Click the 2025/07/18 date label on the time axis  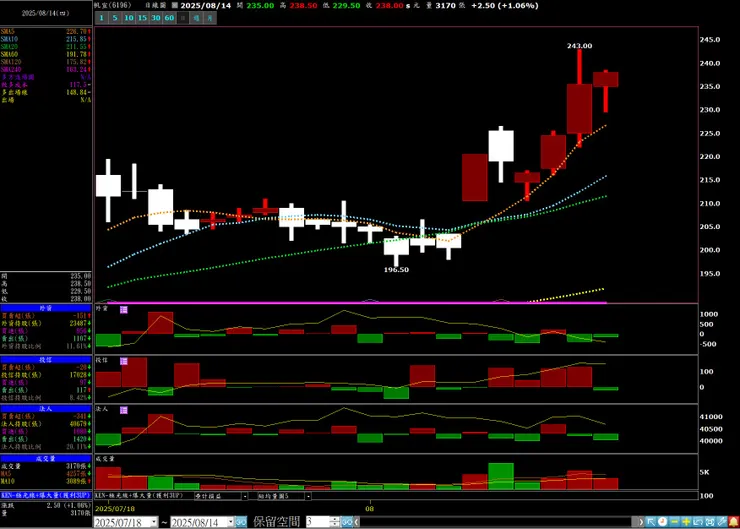(x=115, y=509)
